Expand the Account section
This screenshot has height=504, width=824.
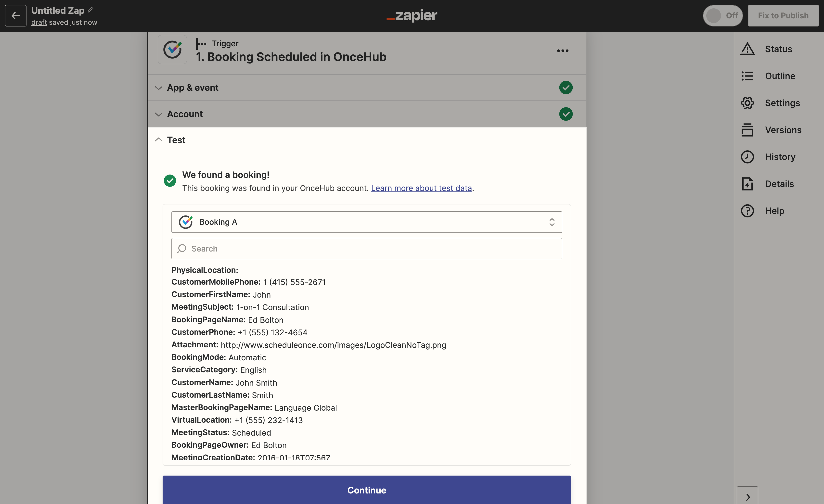367,114
